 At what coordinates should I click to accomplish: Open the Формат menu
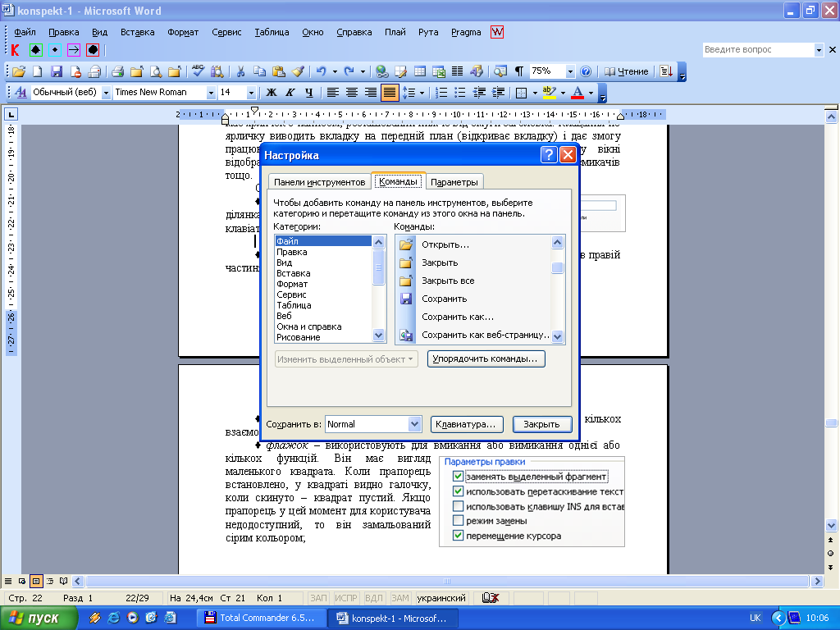(183, 32)
